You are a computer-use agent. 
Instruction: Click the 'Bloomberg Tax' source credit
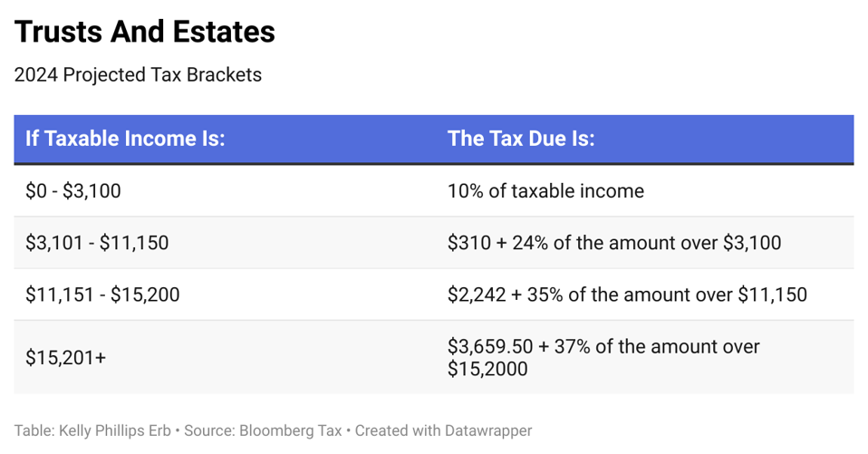point(290,430)
